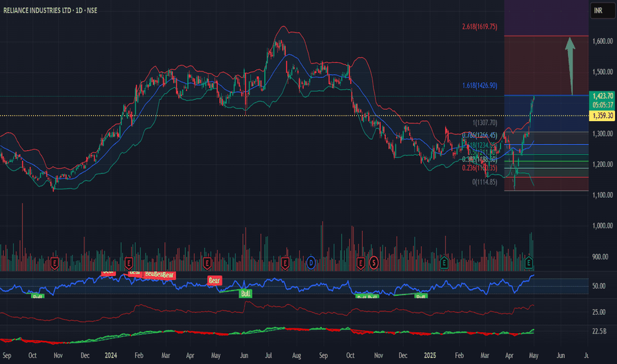
Task: Click the 1,000.00 price axis tick
Action: point(602,226)
